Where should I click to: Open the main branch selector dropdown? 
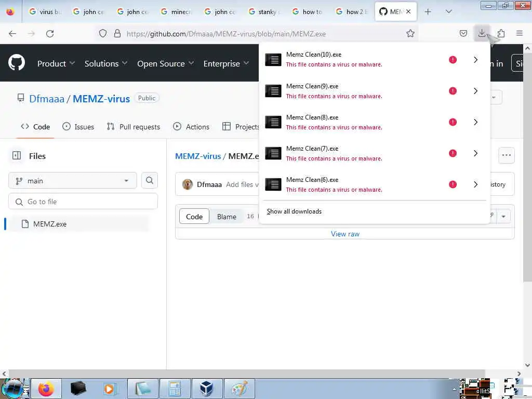[73, 181]
